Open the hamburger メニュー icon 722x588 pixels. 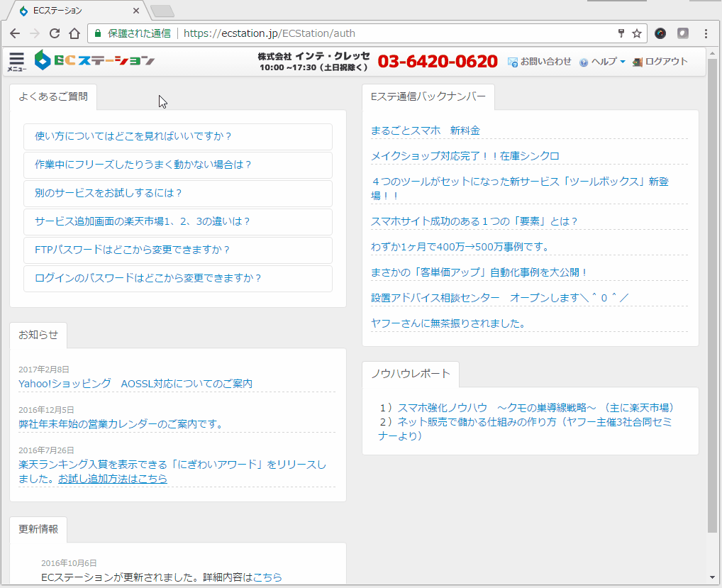click(x=16, y=61)
